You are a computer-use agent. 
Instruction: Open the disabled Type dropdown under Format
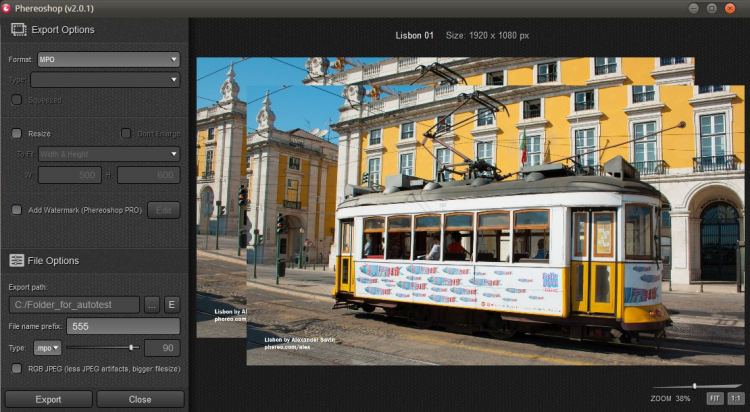(x=105, y=79)
